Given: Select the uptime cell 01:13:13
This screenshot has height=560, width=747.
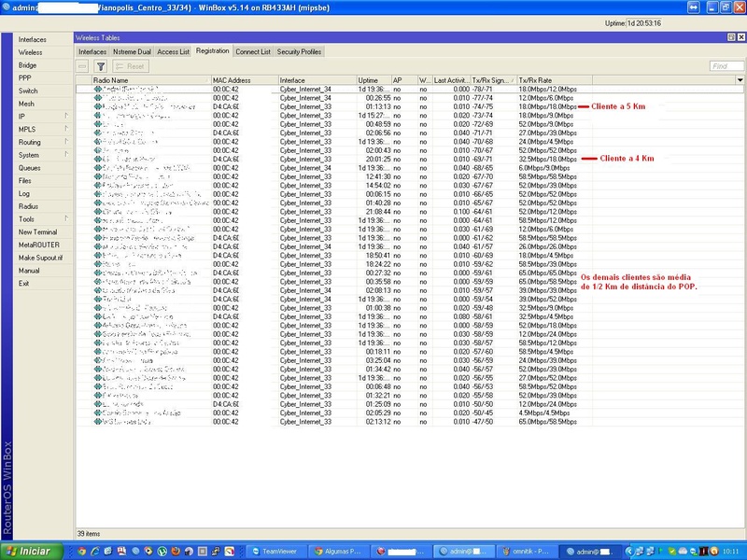Looking at the screenshot, I should (x=378, y=106).
